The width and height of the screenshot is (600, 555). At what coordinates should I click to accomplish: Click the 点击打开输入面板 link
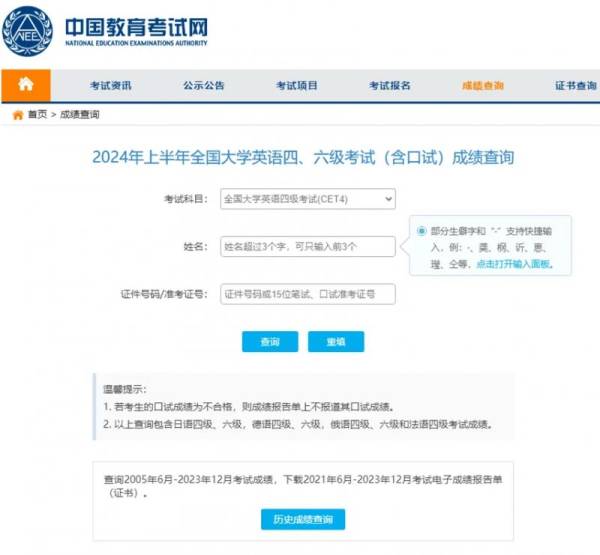(x=514, y=264)
